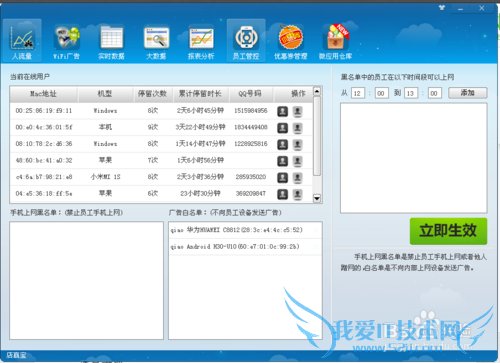
Task: Select MAC address 04:e5:36:18:ff:5e
Action: (x=44, y=193)
